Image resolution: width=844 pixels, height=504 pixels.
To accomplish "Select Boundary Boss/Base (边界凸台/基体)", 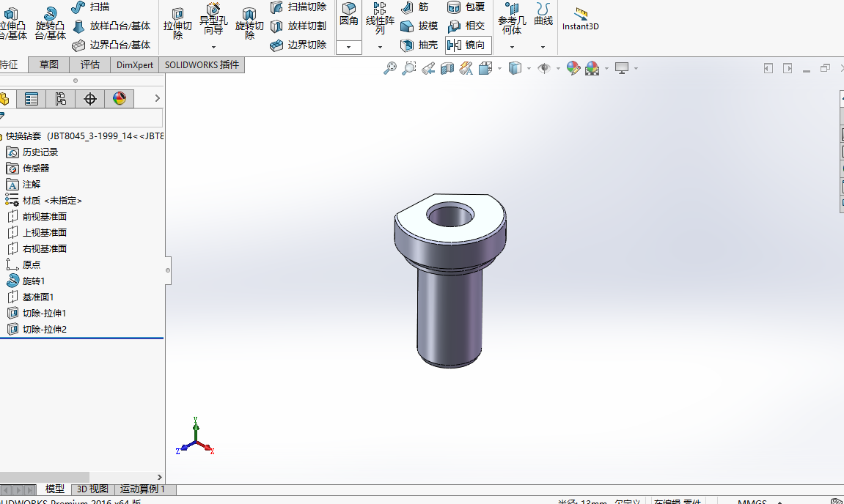I will click(x=111, y=45).
